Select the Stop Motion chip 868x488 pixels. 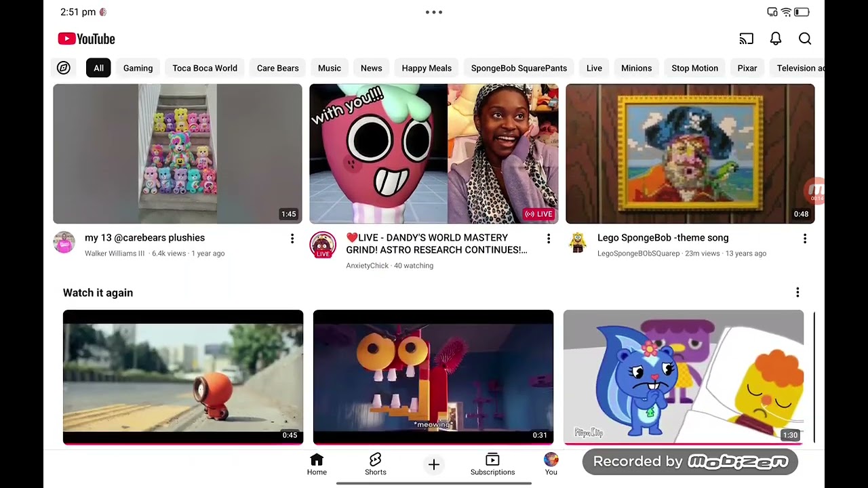[x=694, y=68]
